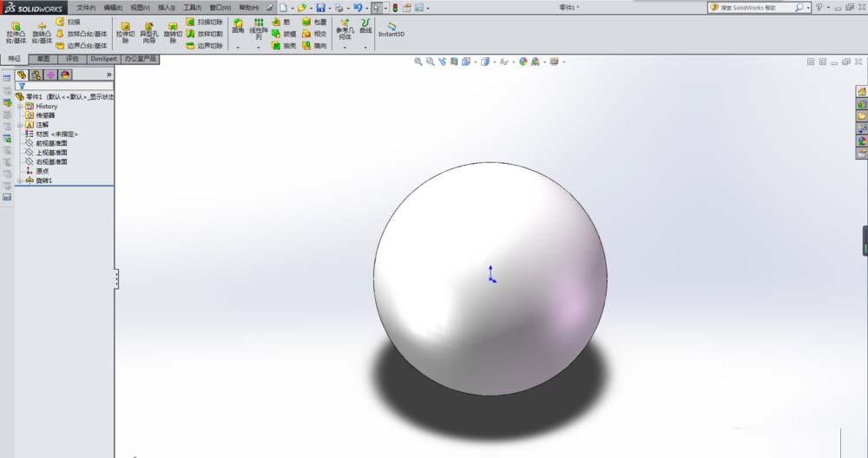Select the 包覆 wrap tool
Screen dimensions: 868x458
click(314, 22)
